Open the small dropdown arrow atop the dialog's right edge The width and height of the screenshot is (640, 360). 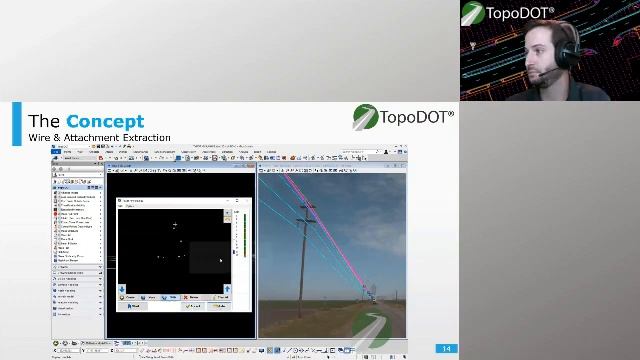(x=227, y=213)
